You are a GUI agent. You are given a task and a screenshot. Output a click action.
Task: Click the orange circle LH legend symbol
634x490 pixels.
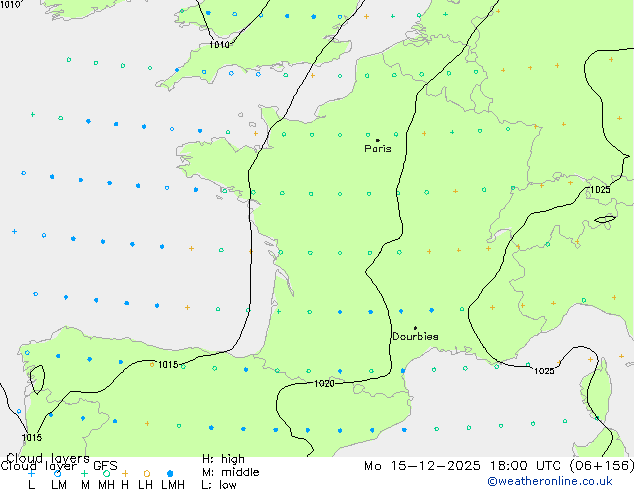147,473
